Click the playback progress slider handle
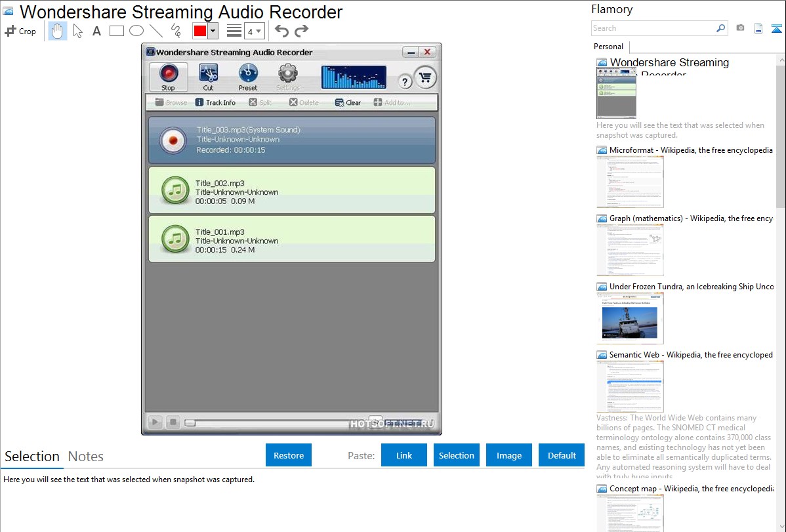 tap(190, 422)
